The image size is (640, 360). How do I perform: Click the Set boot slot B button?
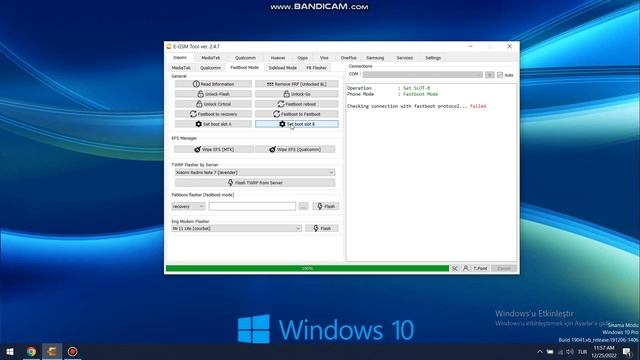coord(297,124)
